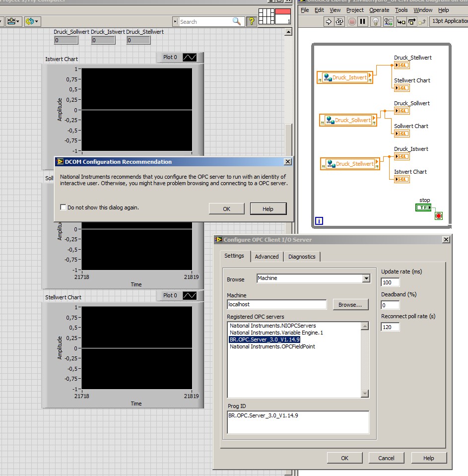Viewport: 468px width, 476px height.
Task: Click Help in Configure OPC Client dialog
Action: click(428, 458)
